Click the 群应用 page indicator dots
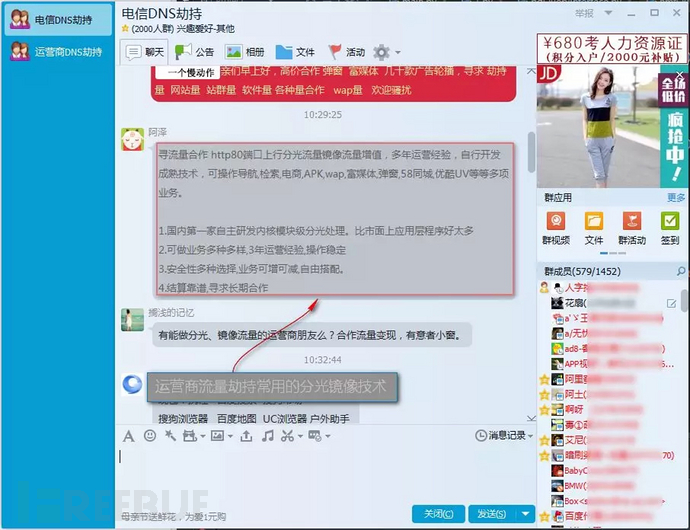 (x=613, y=253)
